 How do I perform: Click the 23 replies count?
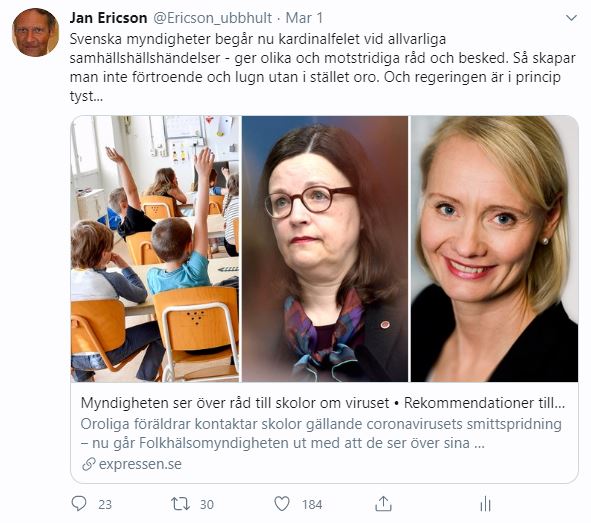[x=105, y=505]
